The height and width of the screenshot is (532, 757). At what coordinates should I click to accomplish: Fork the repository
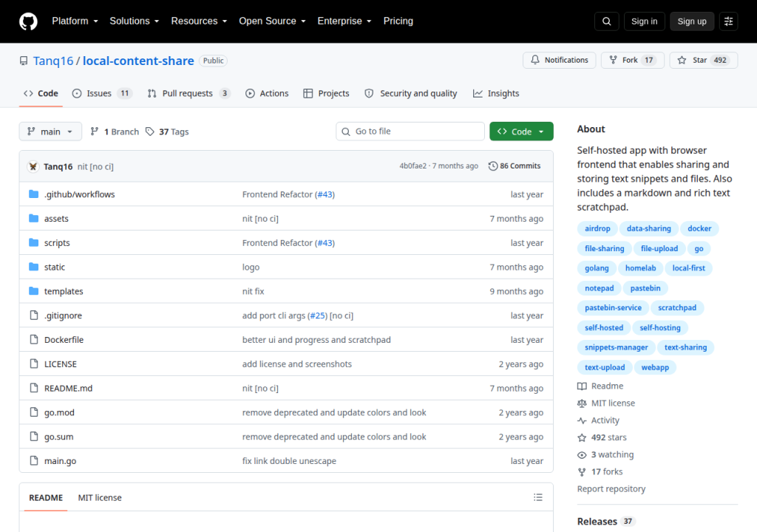pyautogui.click(x=633, y=60)
